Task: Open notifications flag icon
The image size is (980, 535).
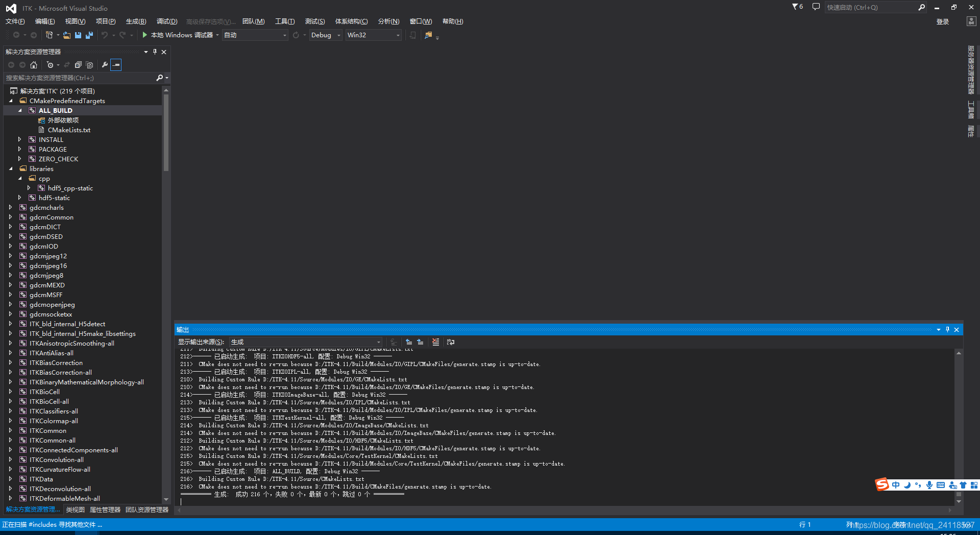Action: [x=797, y=7]
